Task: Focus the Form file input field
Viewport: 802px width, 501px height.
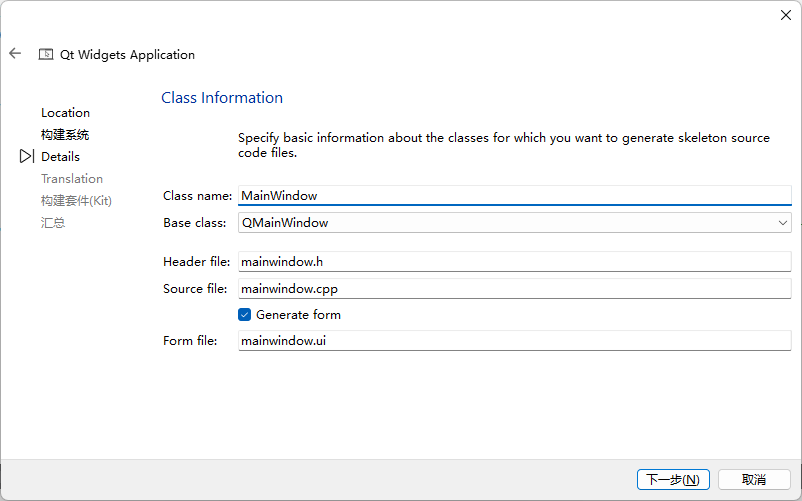Action: (515, 340)
